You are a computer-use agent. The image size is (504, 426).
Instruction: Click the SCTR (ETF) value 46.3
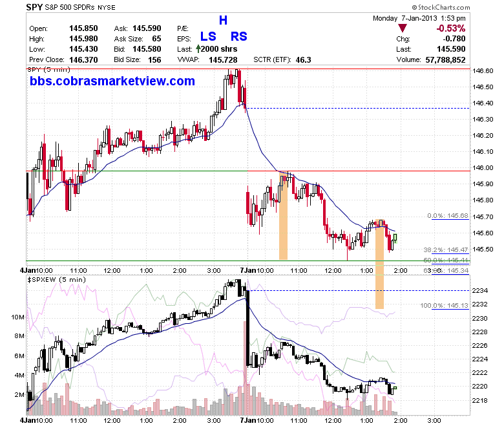(x=304, y=60)
